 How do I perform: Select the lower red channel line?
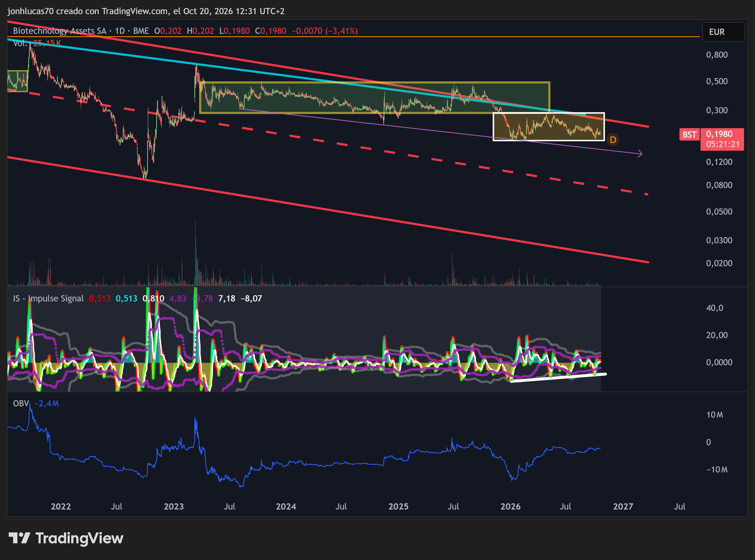click(x=327, y=209)
